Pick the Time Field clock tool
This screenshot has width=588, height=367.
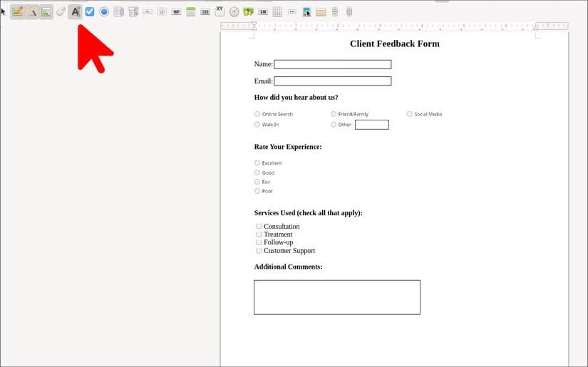[x=234, y=11]
